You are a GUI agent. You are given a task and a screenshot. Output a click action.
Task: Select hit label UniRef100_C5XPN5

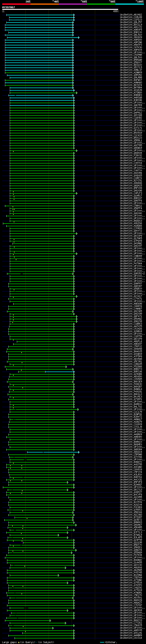[131, 55]
